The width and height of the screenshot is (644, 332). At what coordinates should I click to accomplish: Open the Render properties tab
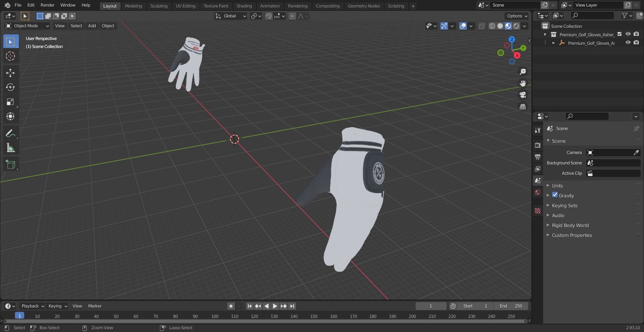click(x=537, y=145)
